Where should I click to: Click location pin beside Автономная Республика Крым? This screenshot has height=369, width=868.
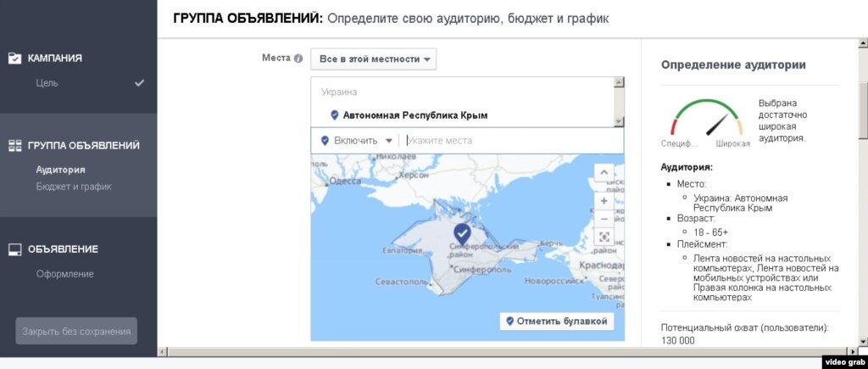click(334, 115)
